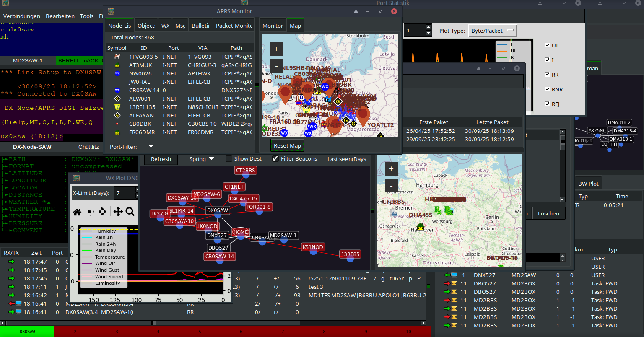Zoom out on the APRS Monitor map
The image size is (644, 337).
click(x=276, y=66)
